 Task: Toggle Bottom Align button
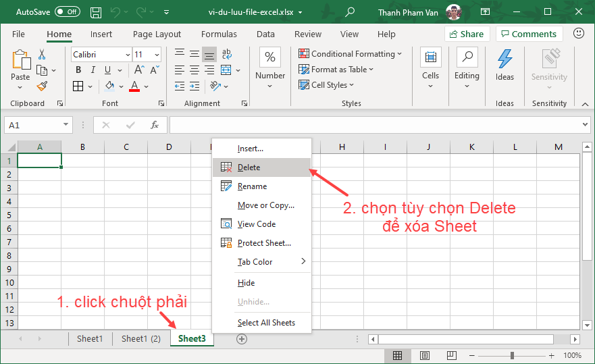pyautogui.click(x=209, y=55)
